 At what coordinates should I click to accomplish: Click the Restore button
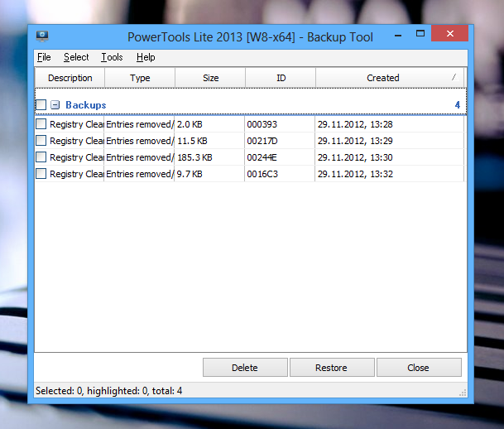point(332,367)
